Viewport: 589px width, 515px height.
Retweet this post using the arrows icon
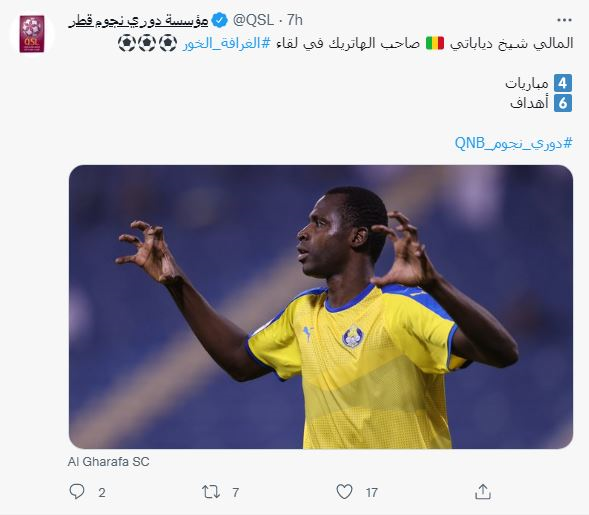coord(211,491)
